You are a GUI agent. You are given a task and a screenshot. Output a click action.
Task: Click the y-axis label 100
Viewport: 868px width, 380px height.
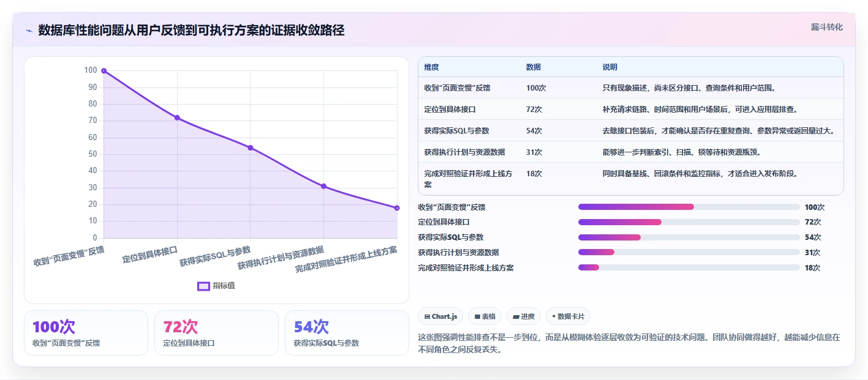(91, 70)
